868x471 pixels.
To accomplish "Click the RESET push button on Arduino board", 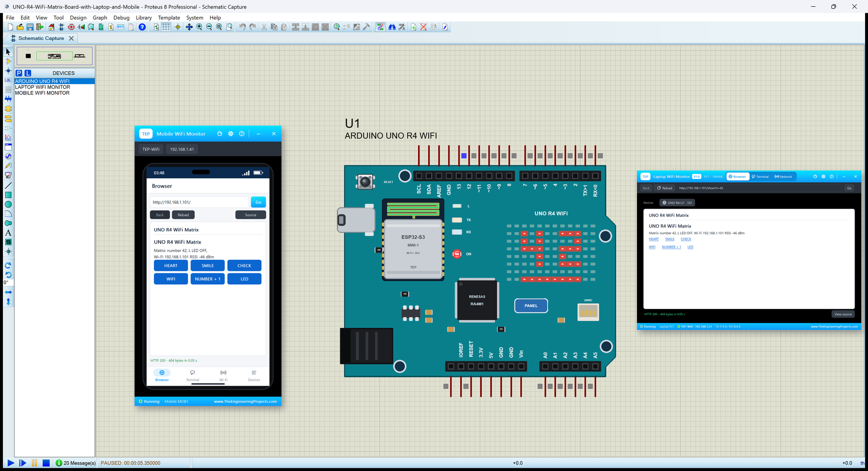I will tap(365, 182).
